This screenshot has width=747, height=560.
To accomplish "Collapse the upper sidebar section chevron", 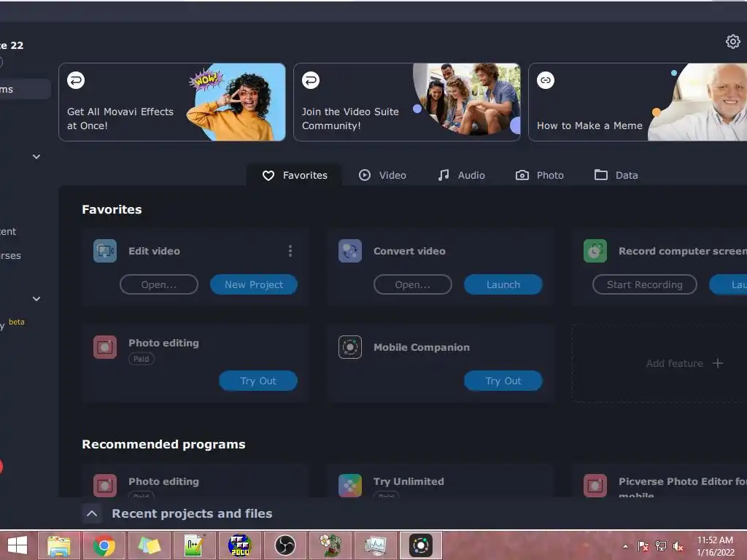I will pyautogui.click(x=36, y=157).
